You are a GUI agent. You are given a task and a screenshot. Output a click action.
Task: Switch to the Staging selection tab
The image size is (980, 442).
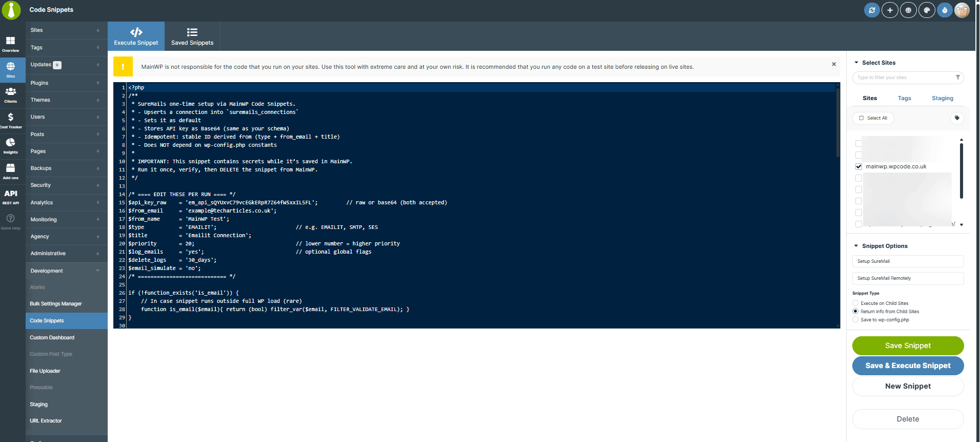tap(943, 98)
